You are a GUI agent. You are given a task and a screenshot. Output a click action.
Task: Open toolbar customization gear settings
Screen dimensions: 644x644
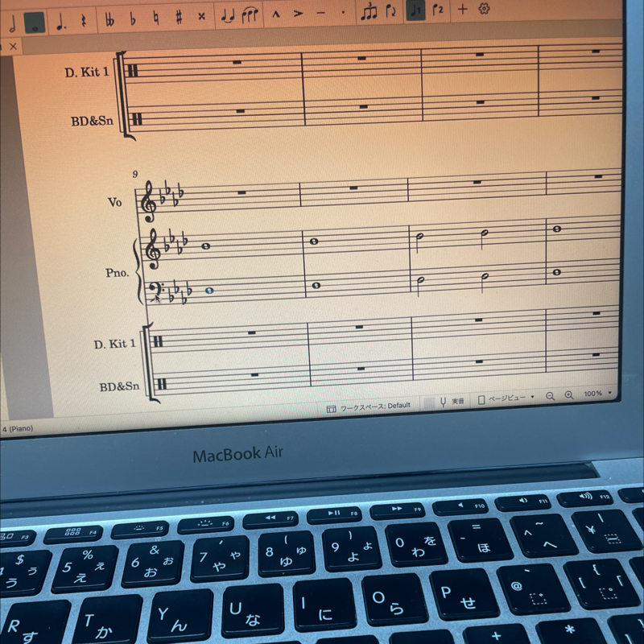pyautogui.click(x=484, y=9)
